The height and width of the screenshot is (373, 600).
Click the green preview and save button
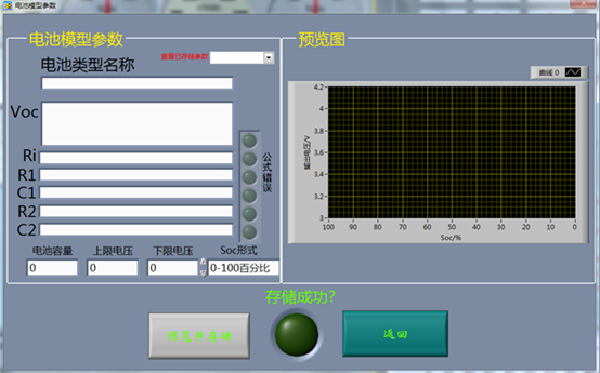click(x=199, y=336)
